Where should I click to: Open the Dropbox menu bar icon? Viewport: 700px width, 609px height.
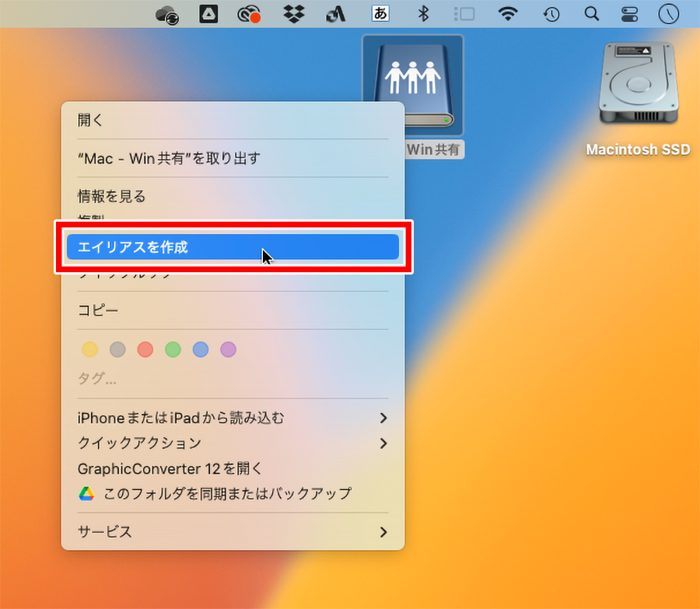293,13
